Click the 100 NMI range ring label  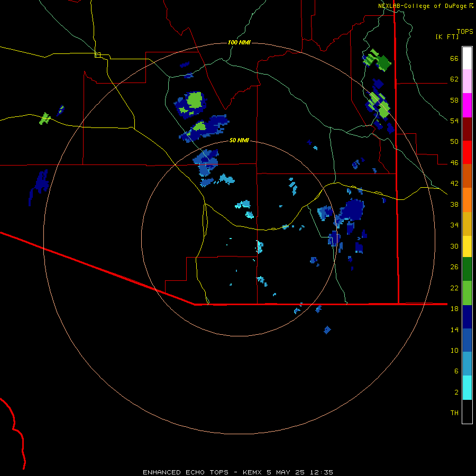click(239, 42)
